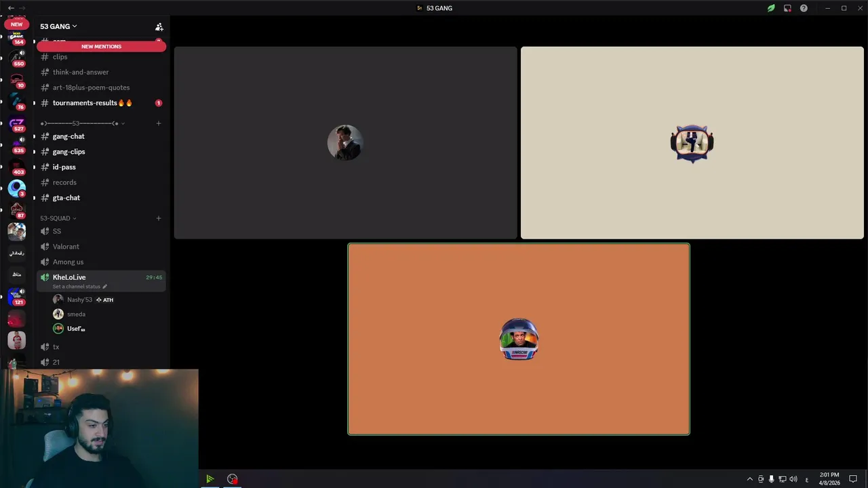Open the network icon in system tray
Viewport: 868px width, 488px height.
click(x=782, y=479)
